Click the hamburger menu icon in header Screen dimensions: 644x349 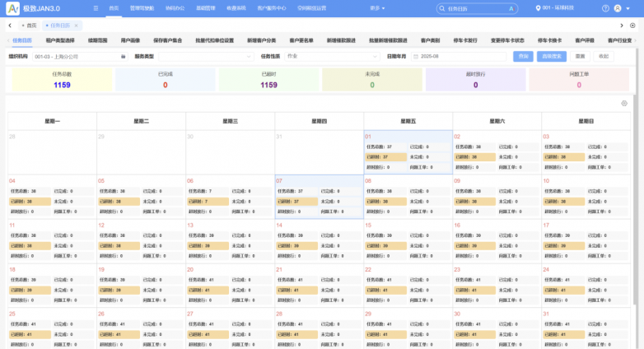coord(96,7)
